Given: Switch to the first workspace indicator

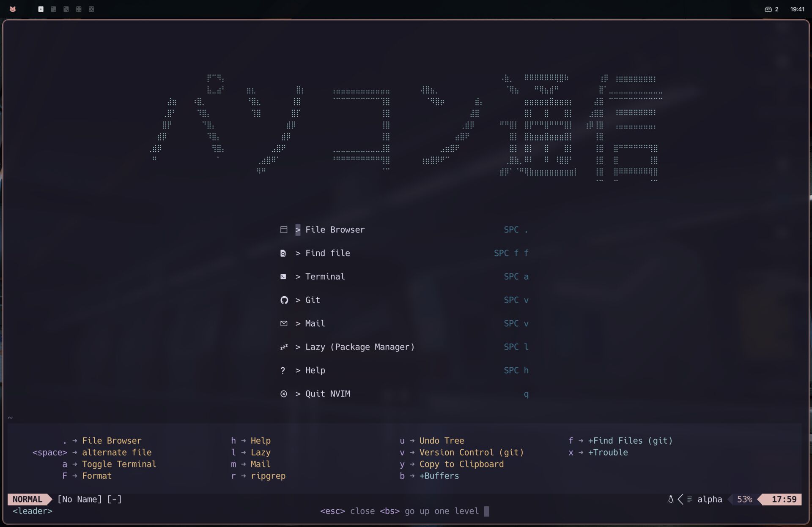Looking at the screenshot, I should (41, 9).
